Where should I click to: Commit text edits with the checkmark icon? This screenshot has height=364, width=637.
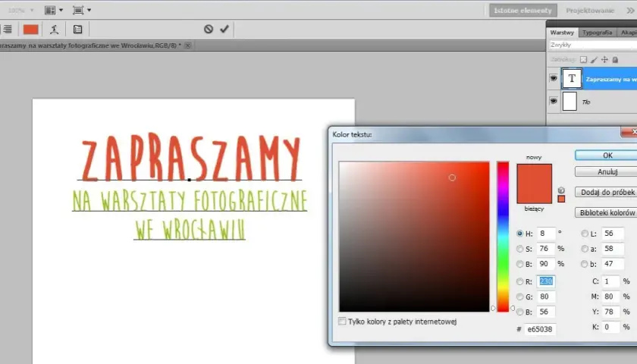[224, 29]
